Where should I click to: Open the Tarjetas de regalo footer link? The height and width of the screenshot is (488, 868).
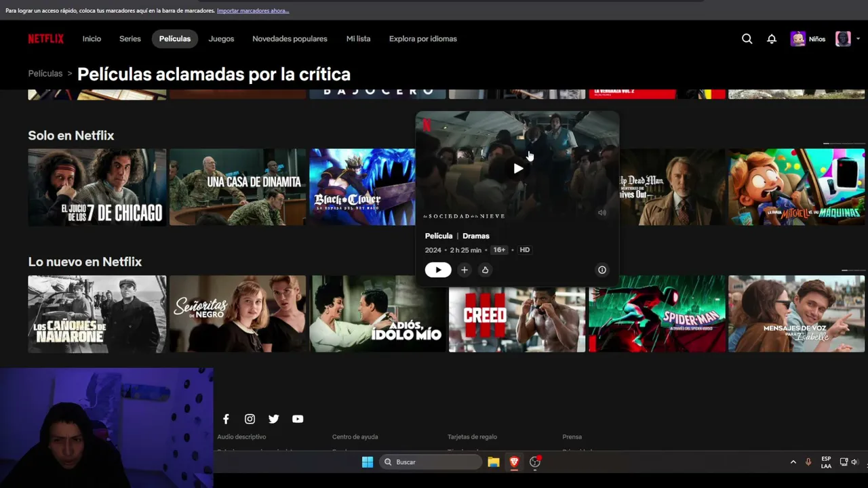(x=472, y=437)
